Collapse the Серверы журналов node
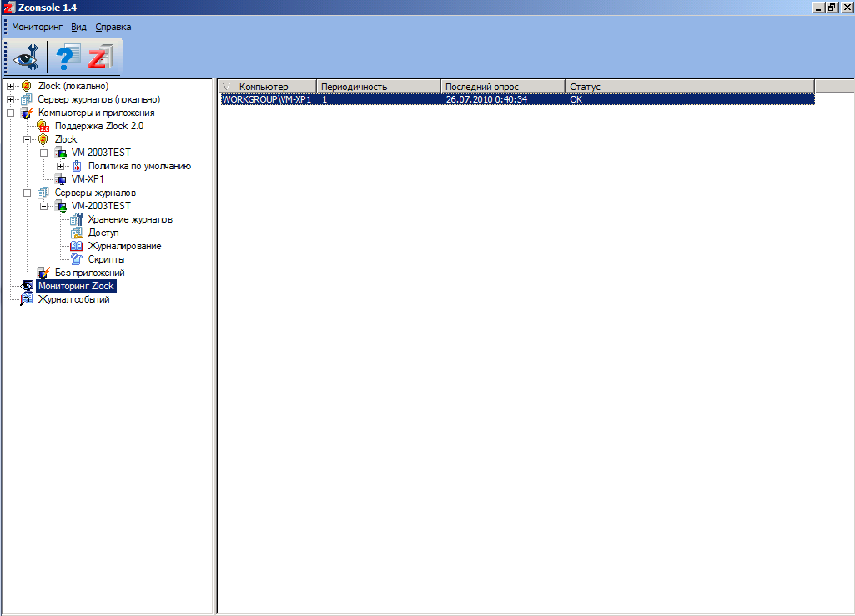Viewport: 855px width, 616px height. 27,193
